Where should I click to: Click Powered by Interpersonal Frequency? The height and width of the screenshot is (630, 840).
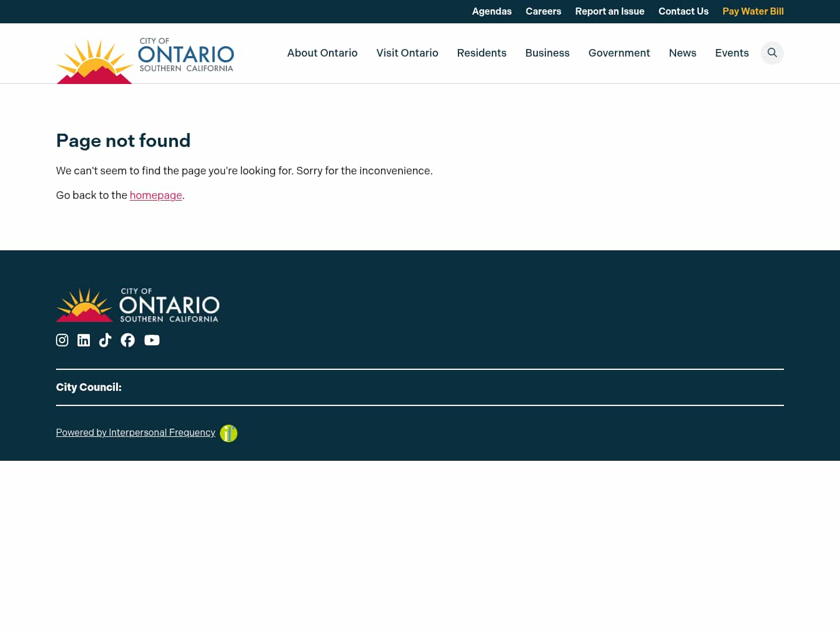135,432
